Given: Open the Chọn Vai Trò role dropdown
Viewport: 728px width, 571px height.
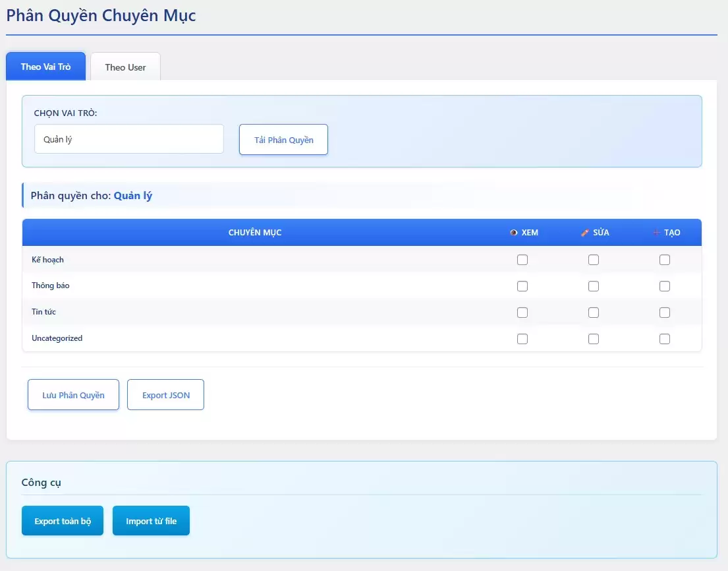Looking at the screenshot, I should point(129,139).
